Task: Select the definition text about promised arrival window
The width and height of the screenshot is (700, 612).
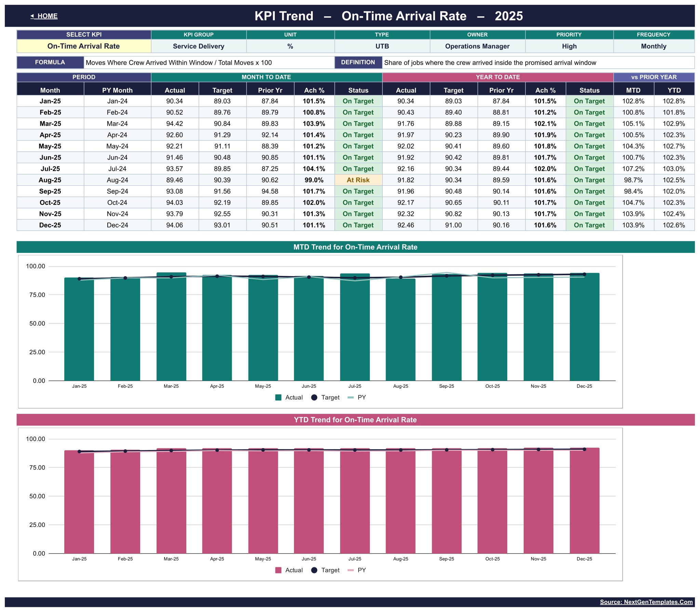Action: point(490,63)
